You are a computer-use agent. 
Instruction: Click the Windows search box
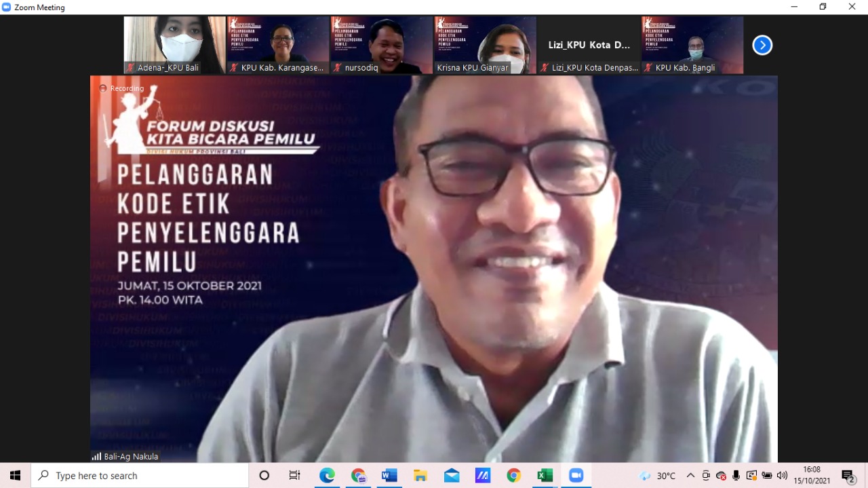pos(140,476)
